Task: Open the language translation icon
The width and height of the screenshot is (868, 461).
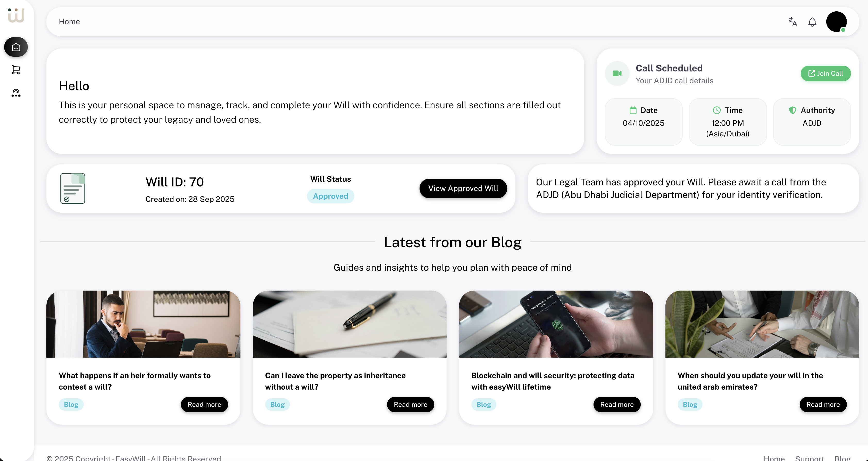Action: (x=792, y=22)
